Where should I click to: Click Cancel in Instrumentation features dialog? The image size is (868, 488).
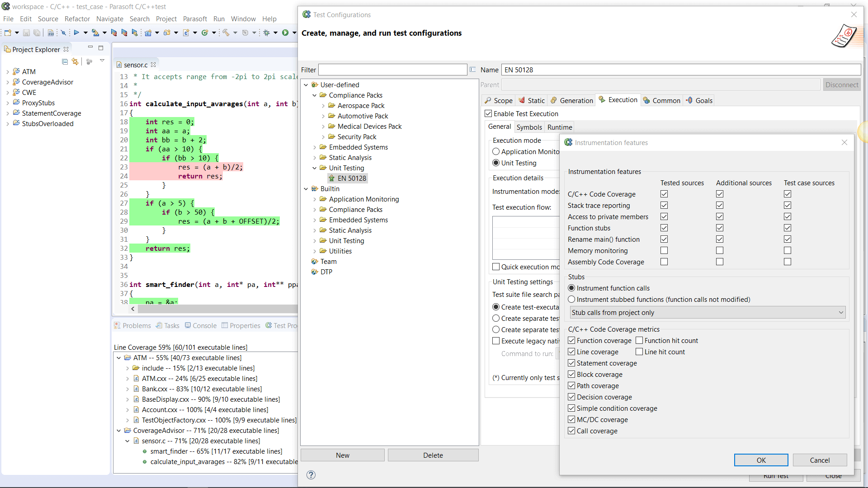click(x=820, y=460)
